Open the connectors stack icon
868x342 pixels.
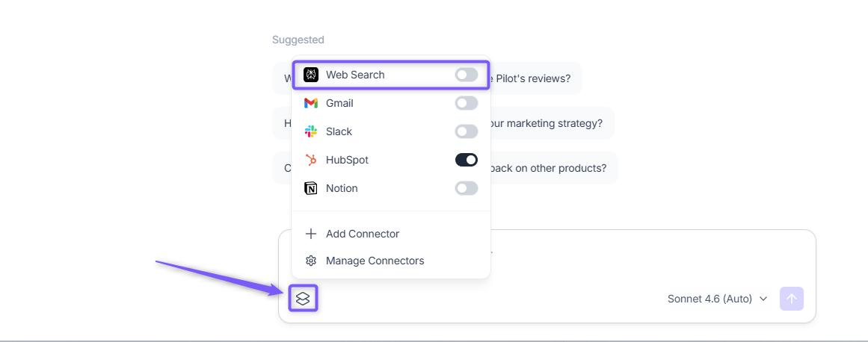point(303,299)
